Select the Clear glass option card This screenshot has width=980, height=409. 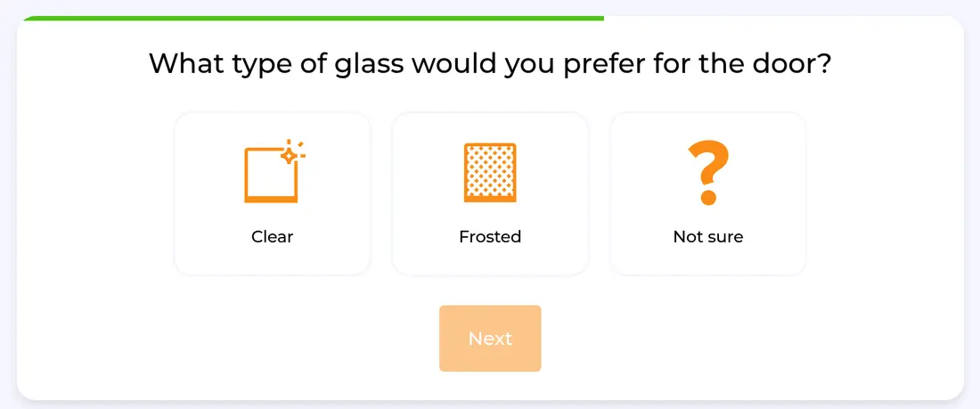pos(272,194)
